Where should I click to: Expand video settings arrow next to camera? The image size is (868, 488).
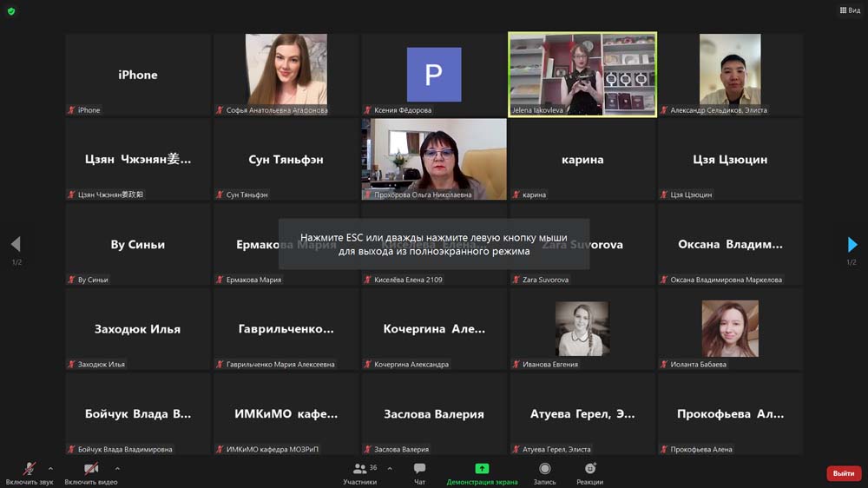pos(117,468)
